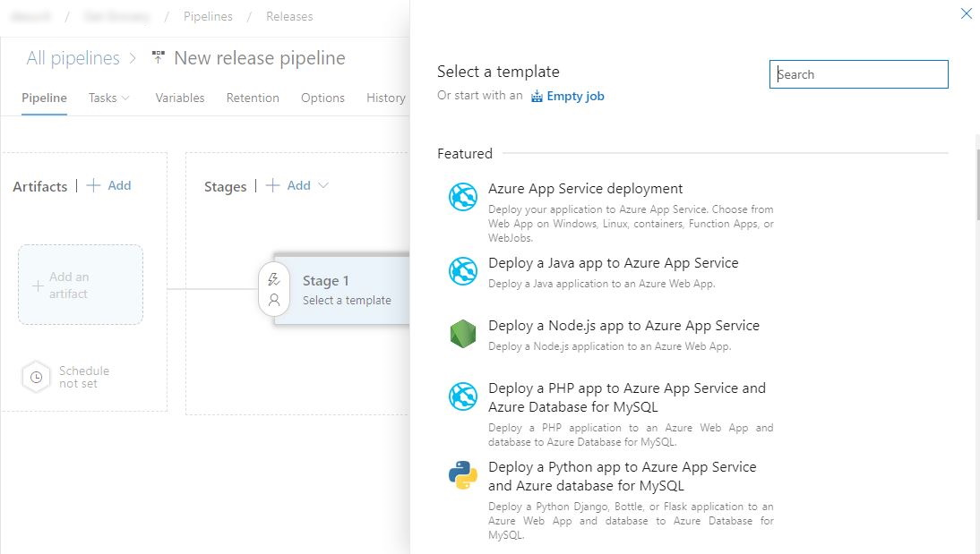This screenshot has height=554, width=980.
Task: Click Schedule not set text
Action: pos(83,378)
